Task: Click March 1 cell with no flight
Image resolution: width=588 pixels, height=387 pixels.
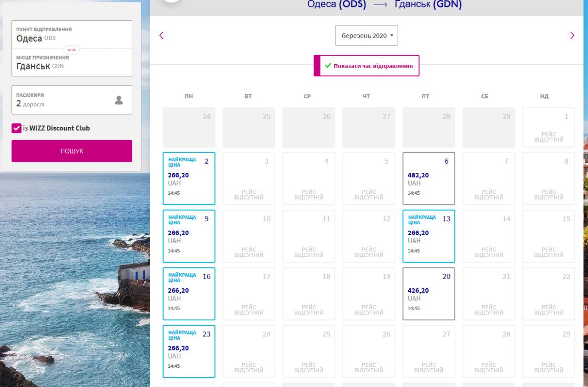Action: (548, 127)
